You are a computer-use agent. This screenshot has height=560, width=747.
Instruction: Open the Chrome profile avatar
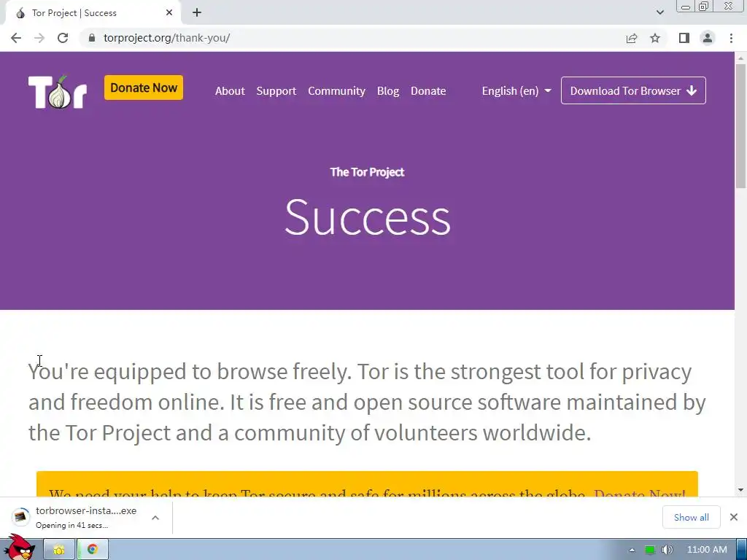[708, 38]
